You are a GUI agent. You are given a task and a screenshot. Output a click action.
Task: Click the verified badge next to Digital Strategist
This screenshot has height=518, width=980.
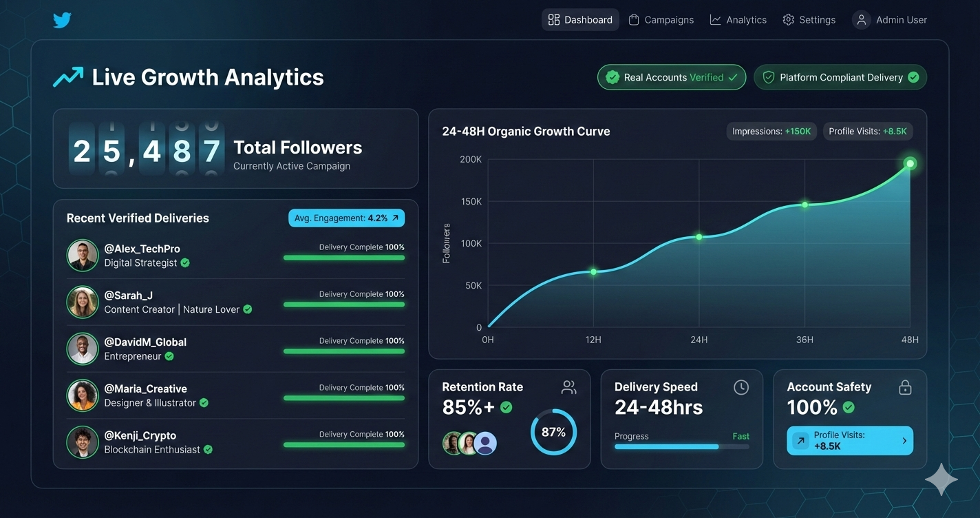pos(185,262)
